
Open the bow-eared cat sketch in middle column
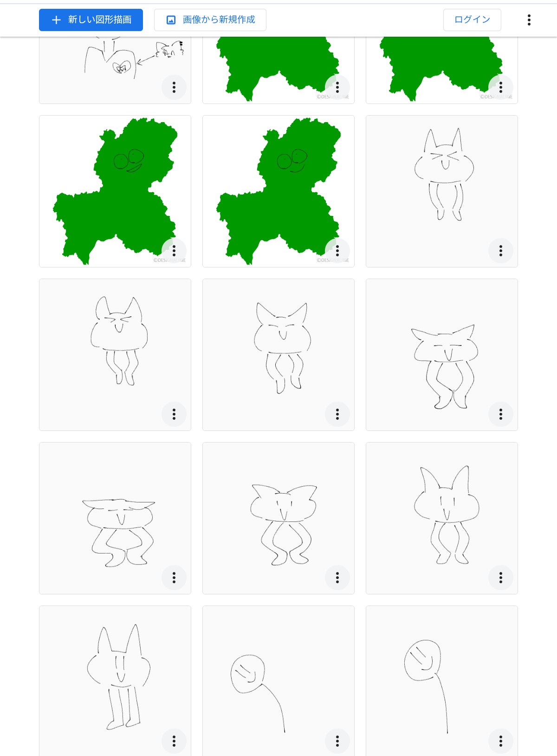(278, 518)
